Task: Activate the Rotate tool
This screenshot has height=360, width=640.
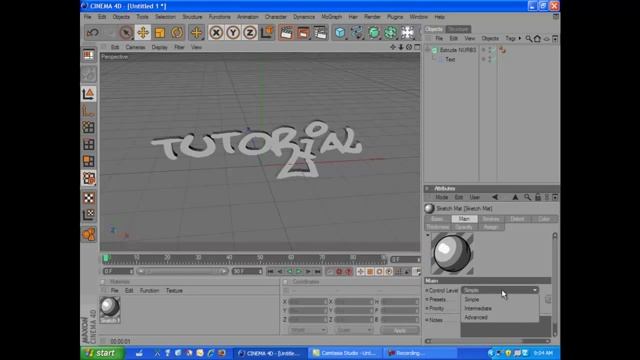Action: [x=177, y=33]
